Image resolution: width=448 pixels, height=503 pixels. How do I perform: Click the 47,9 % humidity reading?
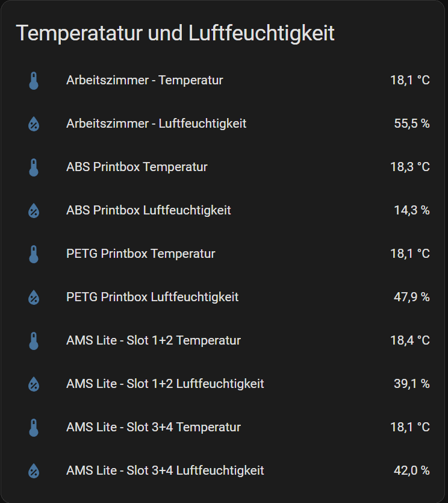click(x=412, y=297)
